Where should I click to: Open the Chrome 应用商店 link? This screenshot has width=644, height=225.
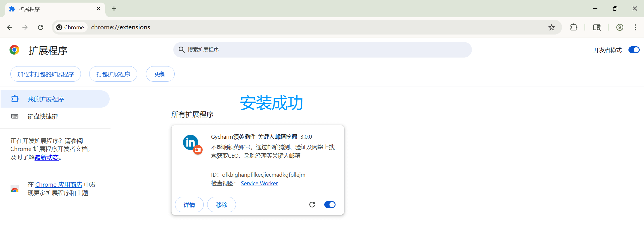[x=59, y=184]
